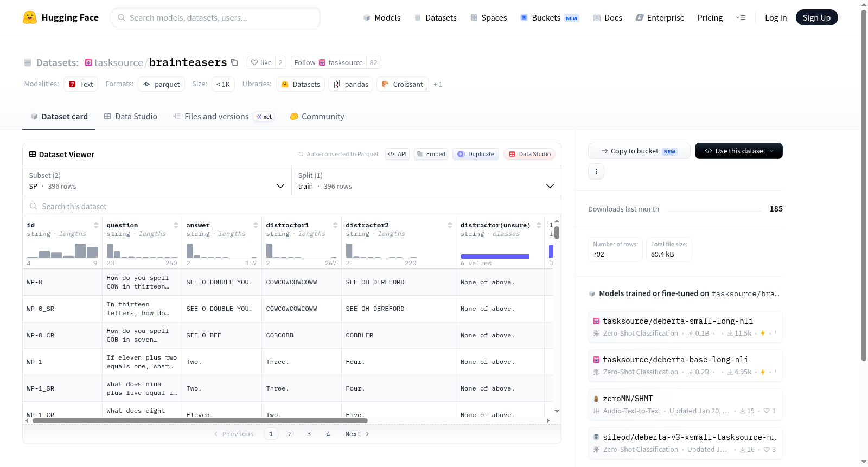This screenshot has height=467, width=868.
Task: Click the table scroll right arrow
Action: pos(548,420)
